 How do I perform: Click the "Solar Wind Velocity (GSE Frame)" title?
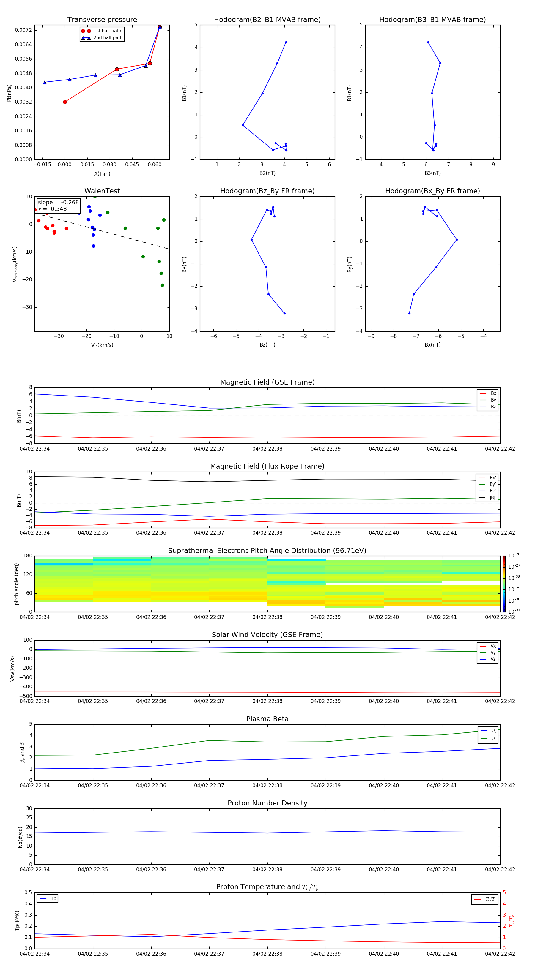(x=267, y=635)
